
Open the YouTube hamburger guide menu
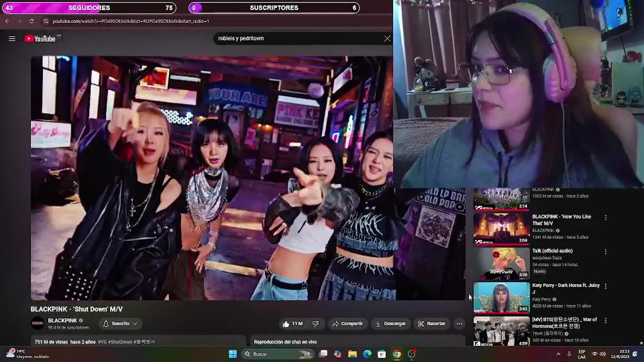pyautogui.click(x=12, y=39)
